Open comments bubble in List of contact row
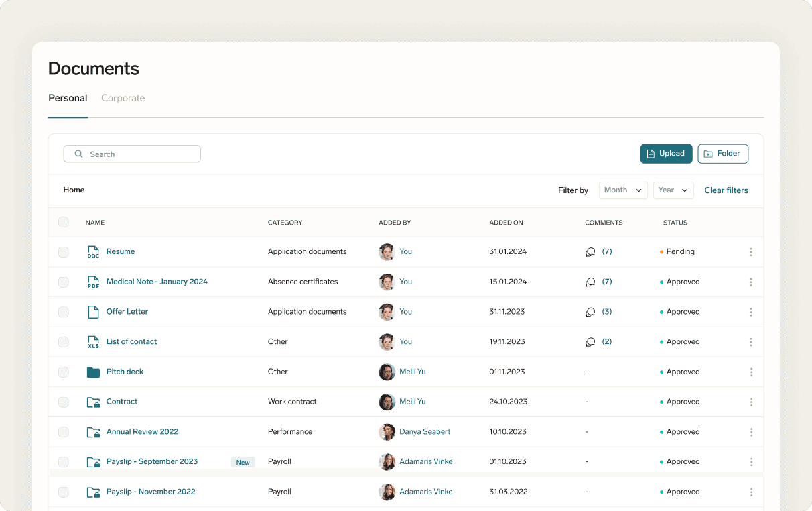812x511 pixels. pyautogui.click(x=590, y=342)
